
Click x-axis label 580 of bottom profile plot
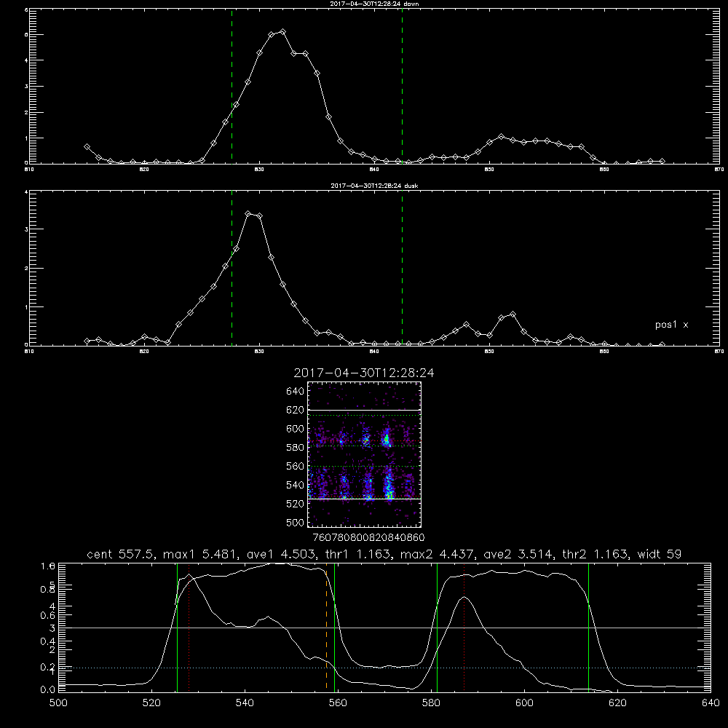click(431, 703)
